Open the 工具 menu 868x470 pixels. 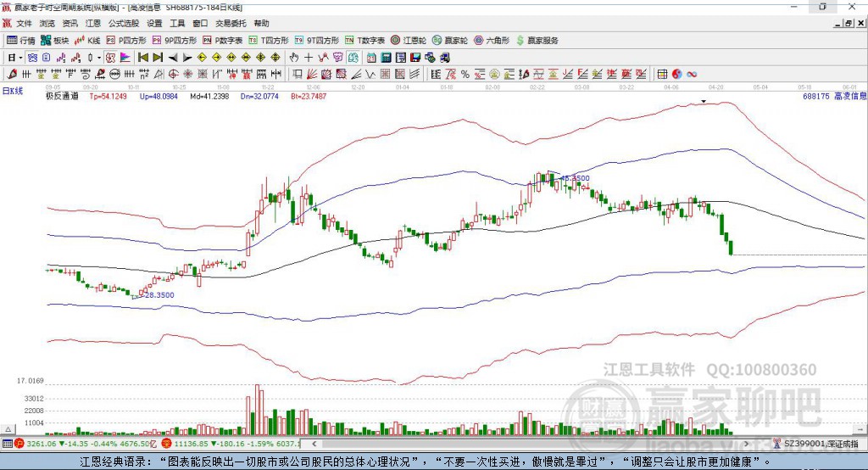(177, 23)
